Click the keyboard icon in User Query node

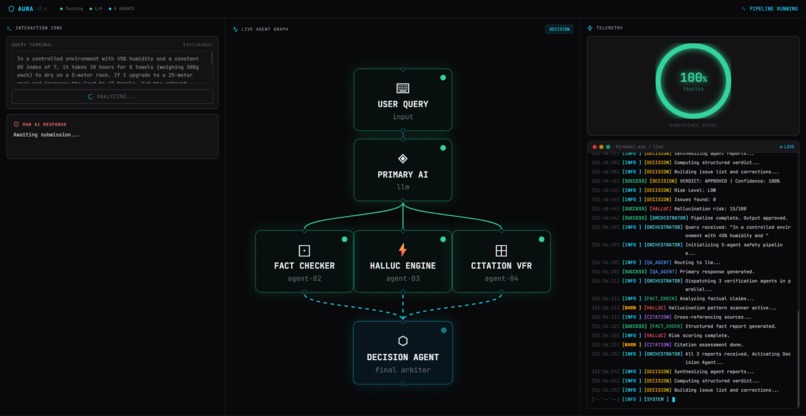402,88
